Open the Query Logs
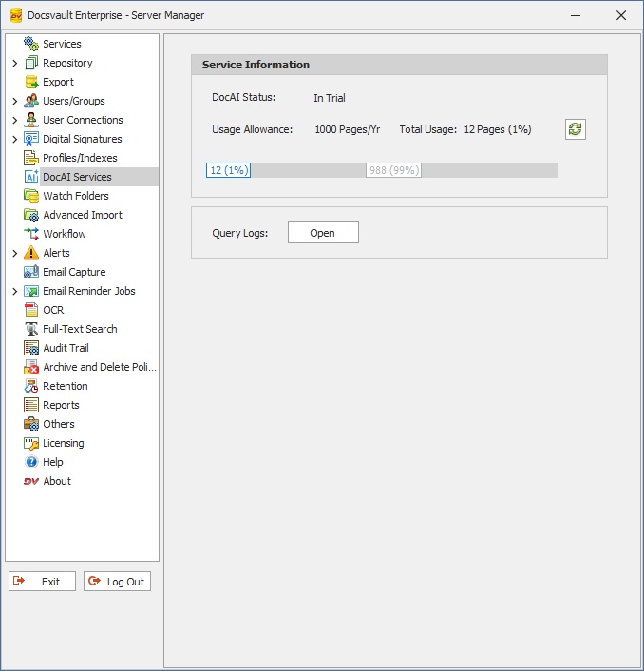 click(323, 232)
